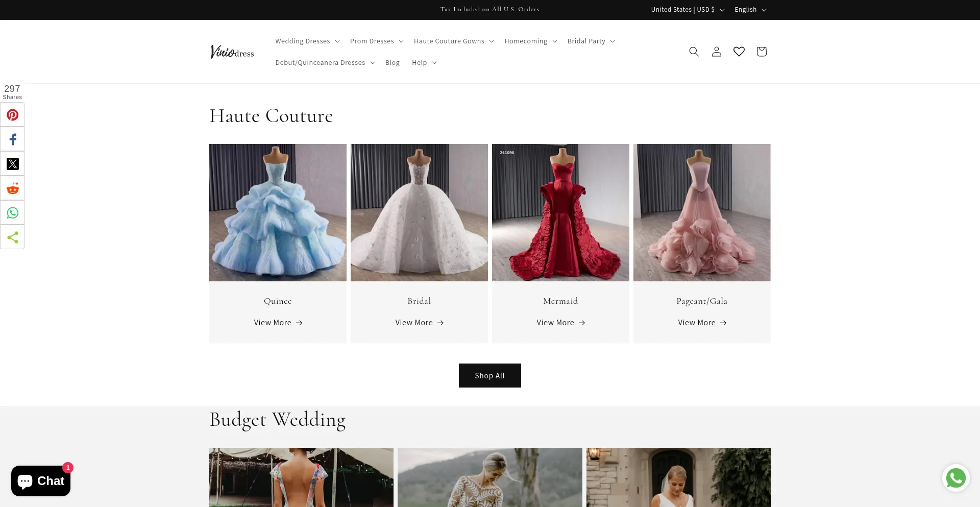Click View More under Mermaid

coord(560,323)
